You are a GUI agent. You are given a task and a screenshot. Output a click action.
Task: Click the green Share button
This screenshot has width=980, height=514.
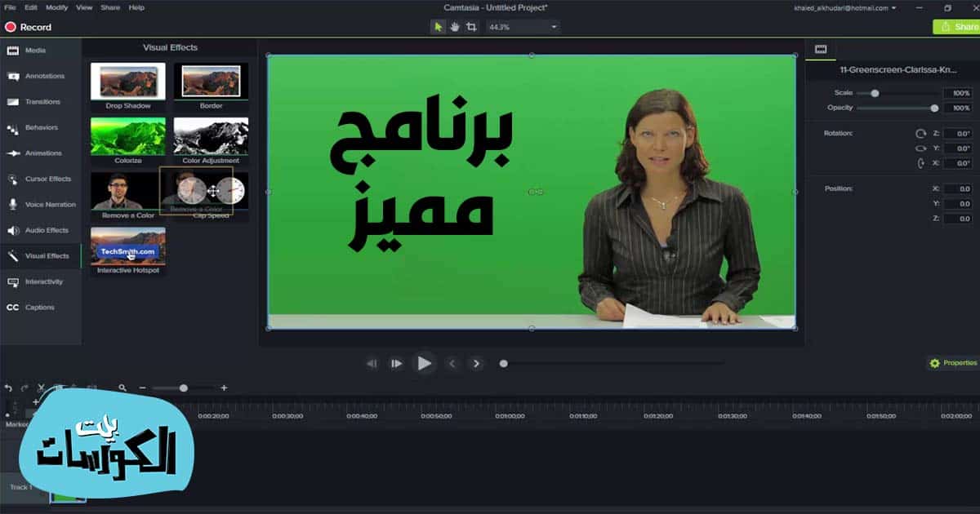(x=956, y=27)
